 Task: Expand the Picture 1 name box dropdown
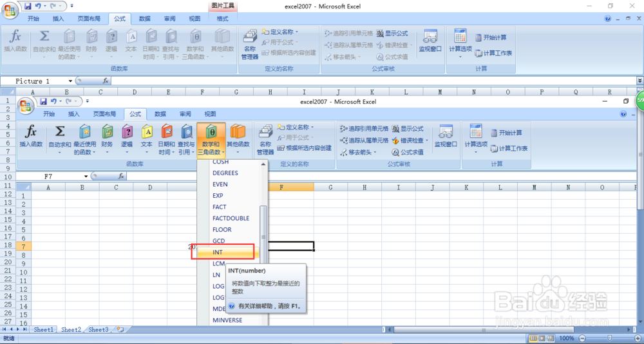coord(70,81)
